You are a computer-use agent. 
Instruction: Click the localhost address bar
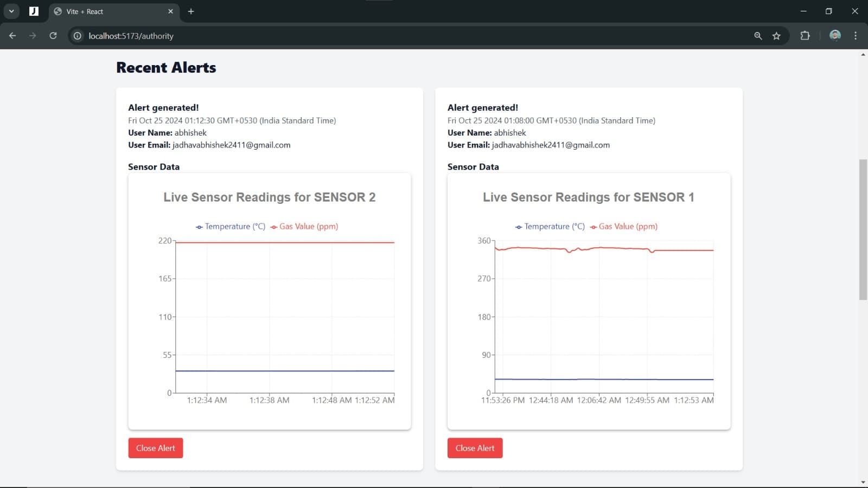380,36
